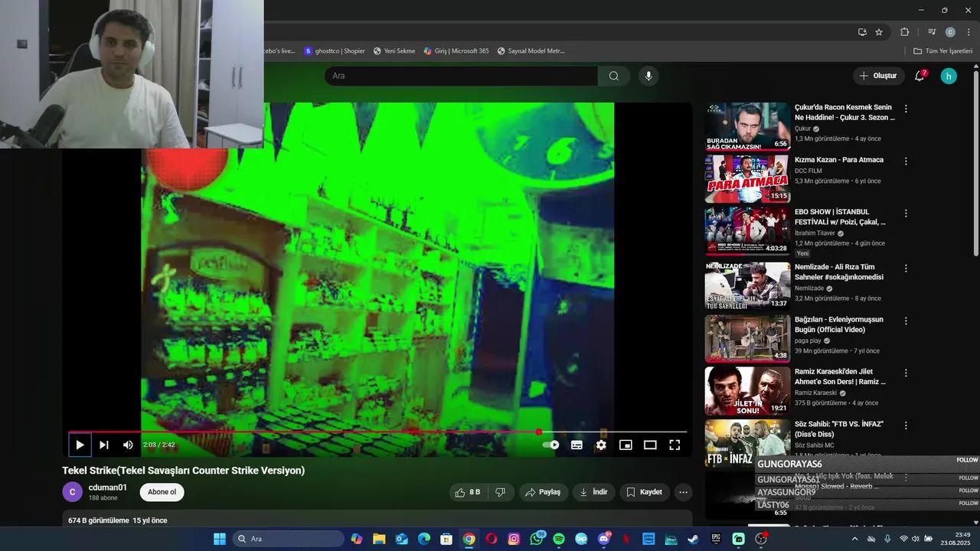980x551 pixels.
Task: Open the Ramiz Karaeski'den Jilet video
Action: click(840, 377)
